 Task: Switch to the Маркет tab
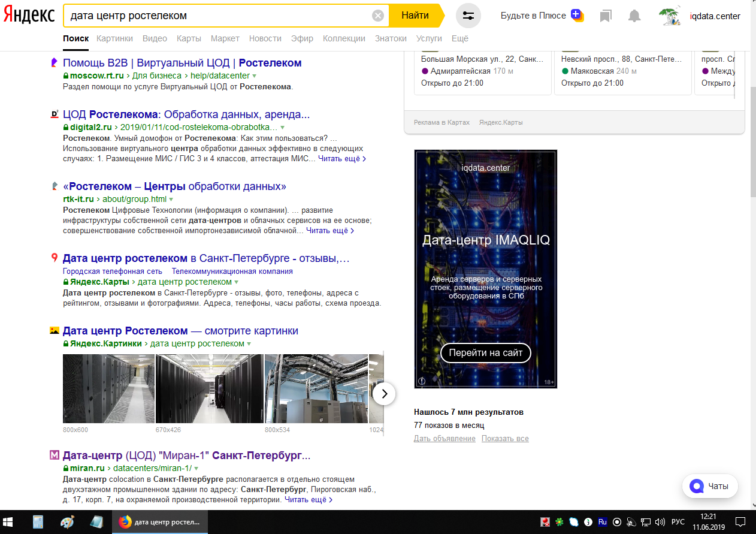[225, 38]
